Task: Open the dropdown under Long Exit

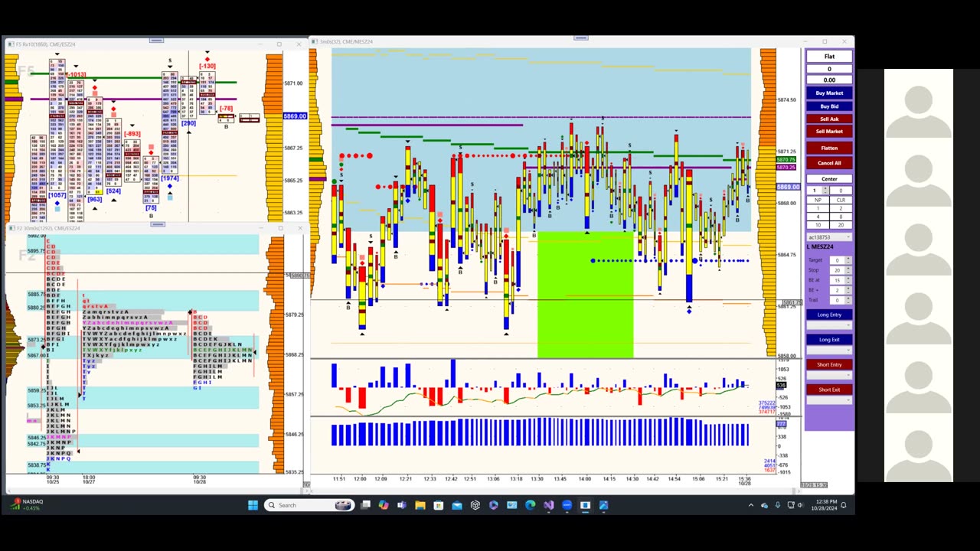Action: point(829,350)
